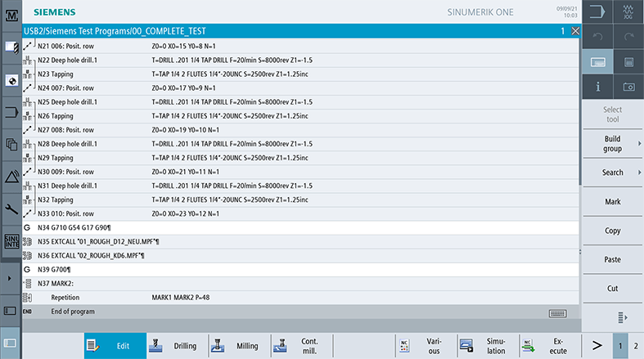Image resolution: width=644 pixels, height=359 pixels.
Task: Expand the sidebar arrow
Action: click(x=10, y=279)
